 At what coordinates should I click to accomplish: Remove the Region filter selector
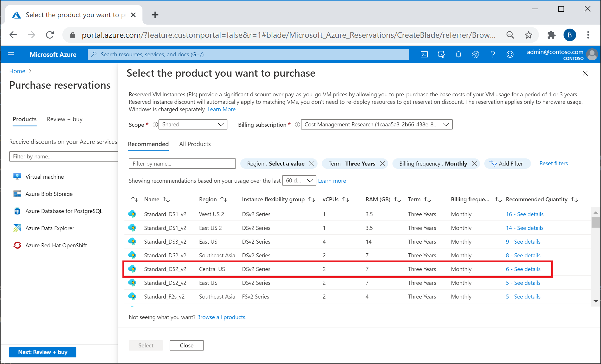(312, 163)
